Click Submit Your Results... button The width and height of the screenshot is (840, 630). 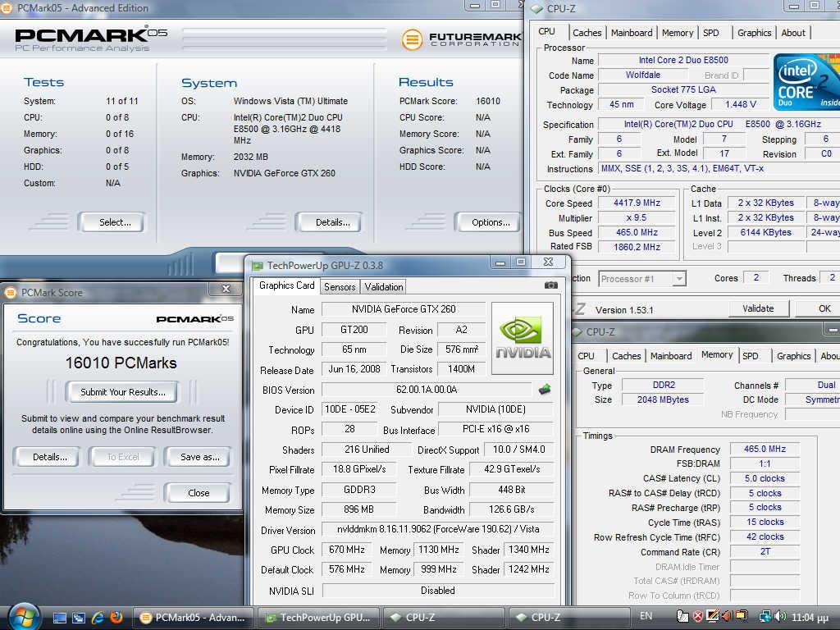pos(123,392)
